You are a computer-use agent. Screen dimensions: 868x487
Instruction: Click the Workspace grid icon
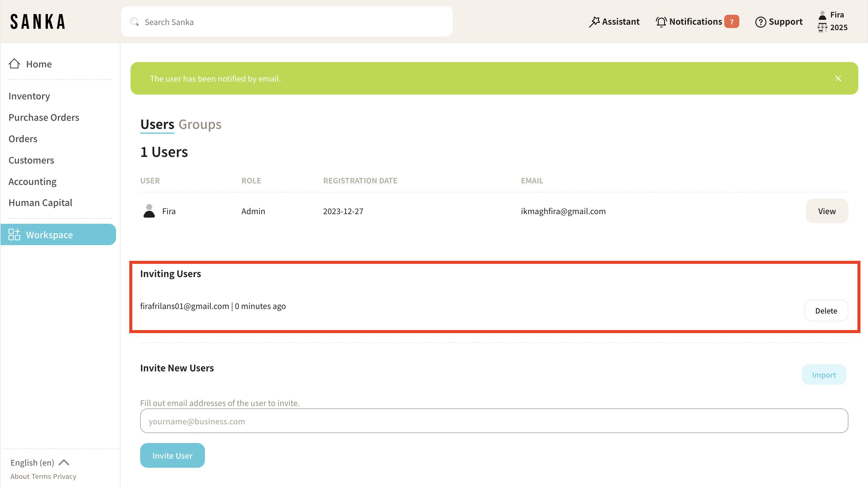(x=14, y=234)
